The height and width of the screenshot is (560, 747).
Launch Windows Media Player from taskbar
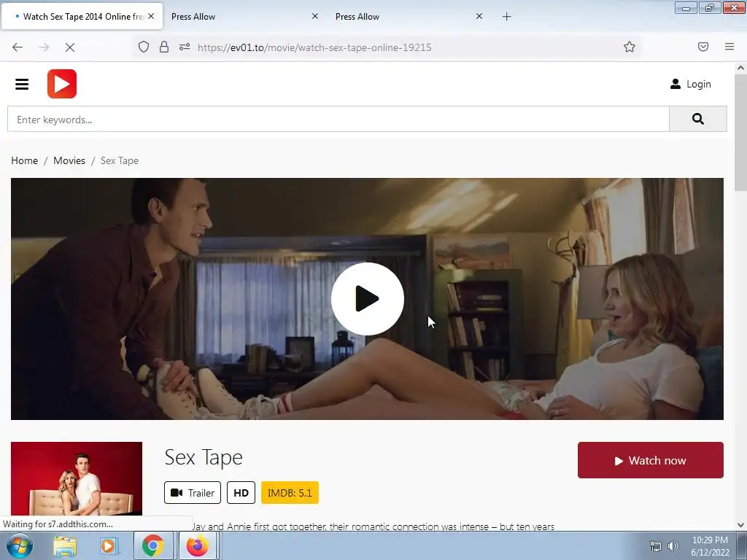[x=109, y=546]
